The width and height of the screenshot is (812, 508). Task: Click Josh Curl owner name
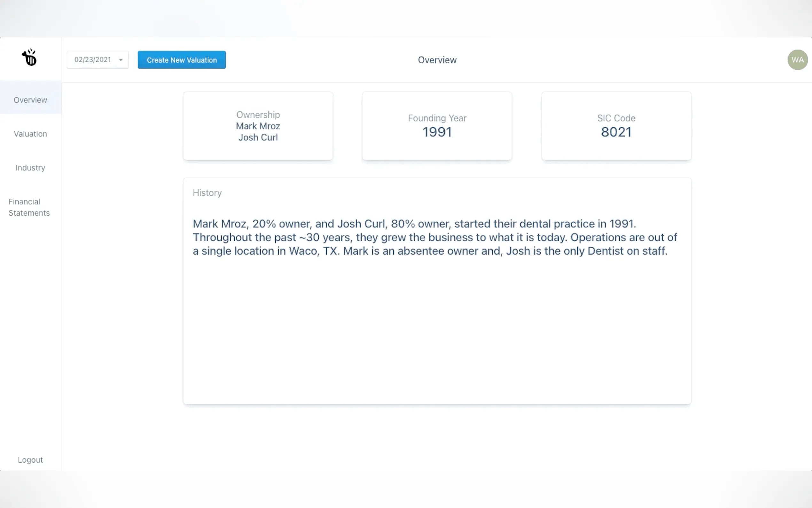(x=258, y=138)
